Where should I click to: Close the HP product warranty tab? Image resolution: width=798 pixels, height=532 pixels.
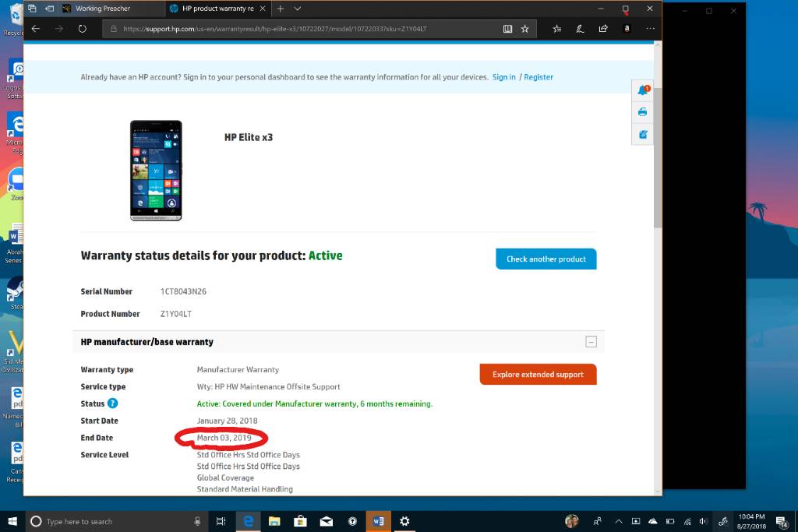tap(263, 8)
